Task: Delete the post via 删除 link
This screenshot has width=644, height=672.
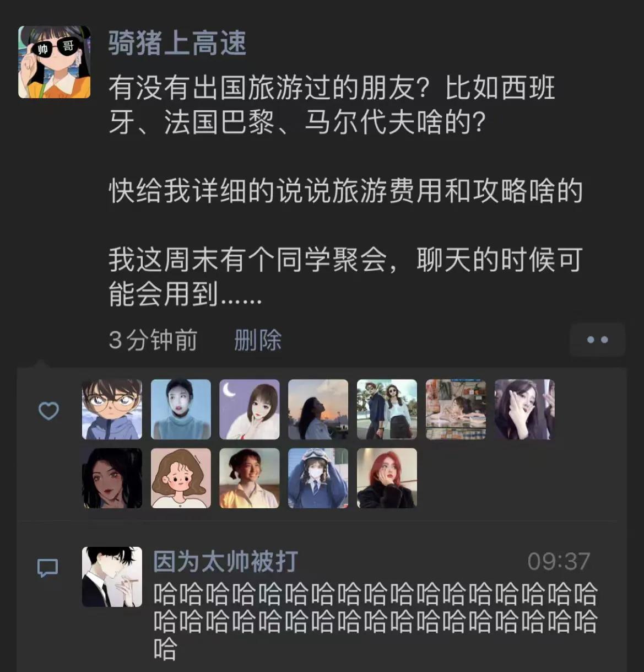Action: click(x=258, y=340)
